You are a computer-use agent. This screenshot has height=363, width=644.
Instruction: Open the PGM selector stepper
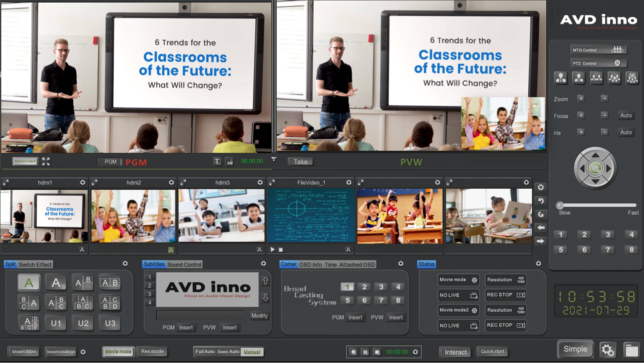click(121, 162)
